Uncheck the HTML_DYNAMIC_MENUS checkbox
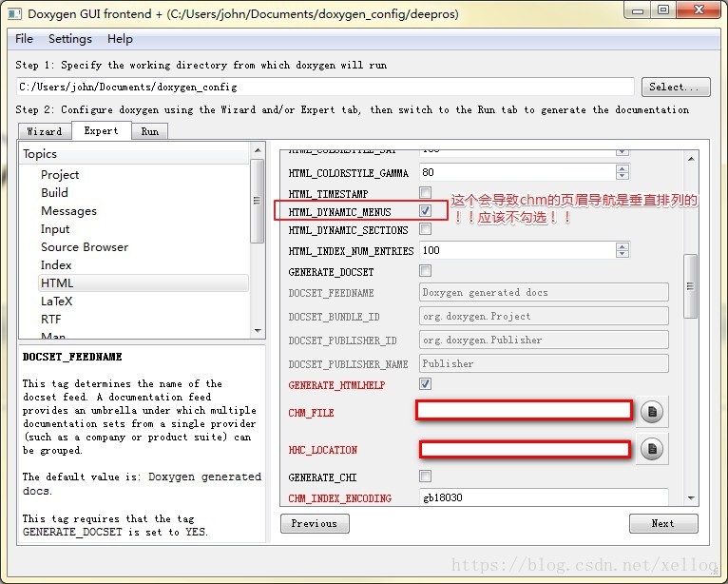The image size is (728, 584). coord(425,211)
